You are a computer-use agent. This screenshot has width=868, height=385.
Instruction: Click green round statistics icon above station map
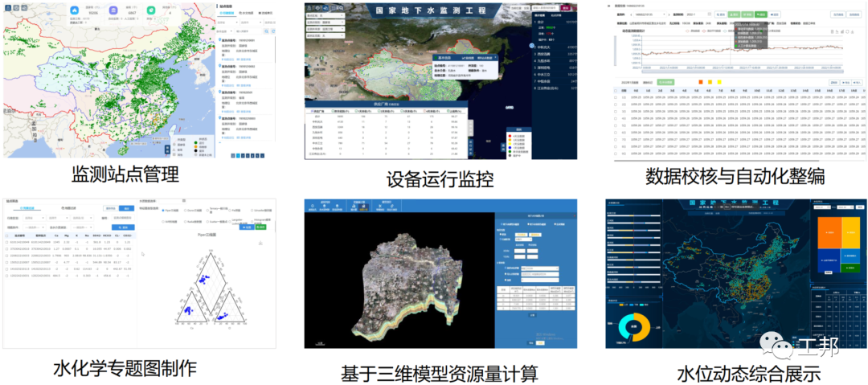click(150, 10)
